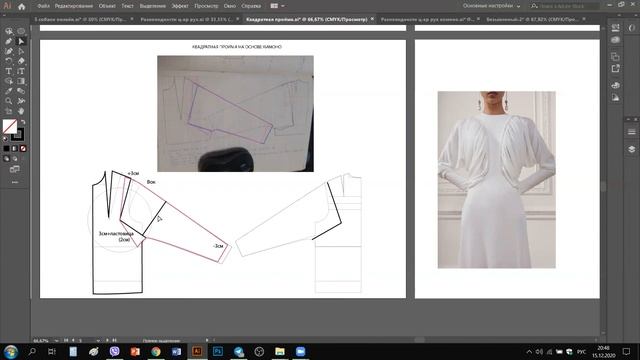Open the Редактирование menu

click(x=73, y=6)
